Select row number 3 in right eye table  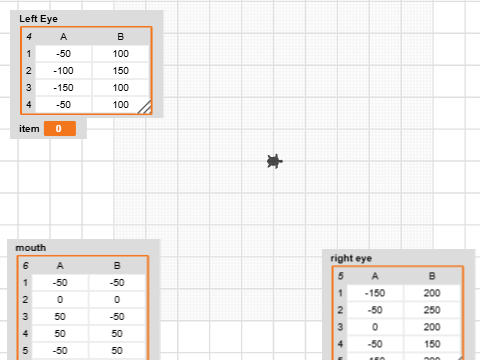340,327
